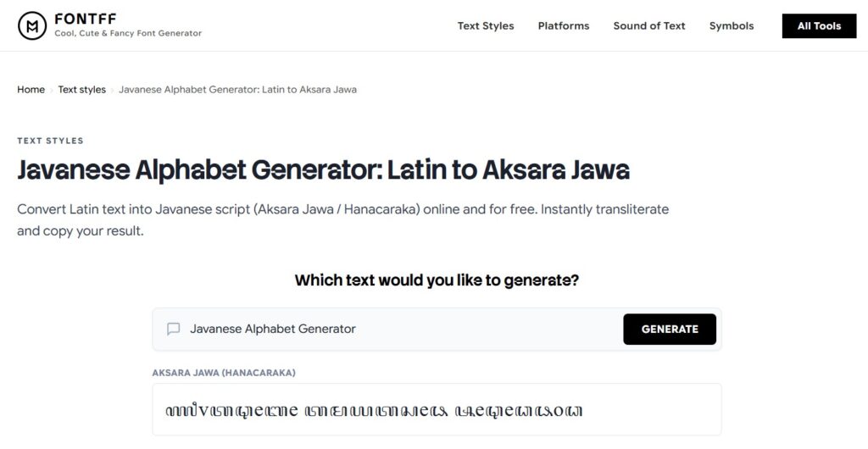Follow the Home breadcrumb link
This screenshot has height=449, width=868.
click(31, 90)
